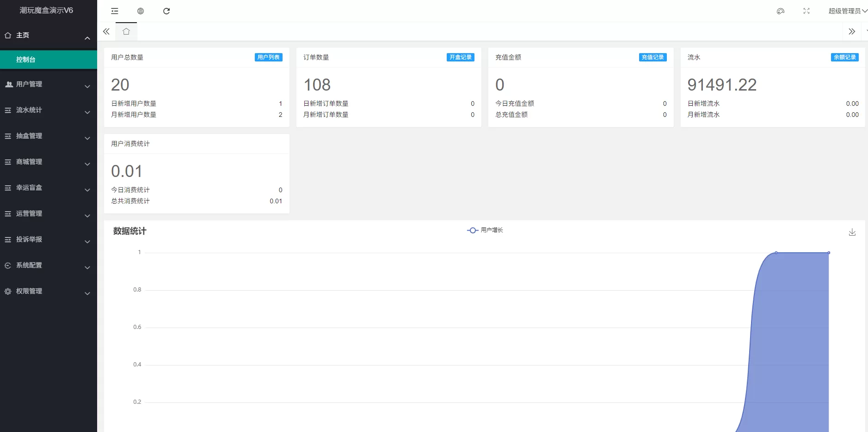Open the theme palette icon
This screenshot has width=868, height=432.
point(781,11)
